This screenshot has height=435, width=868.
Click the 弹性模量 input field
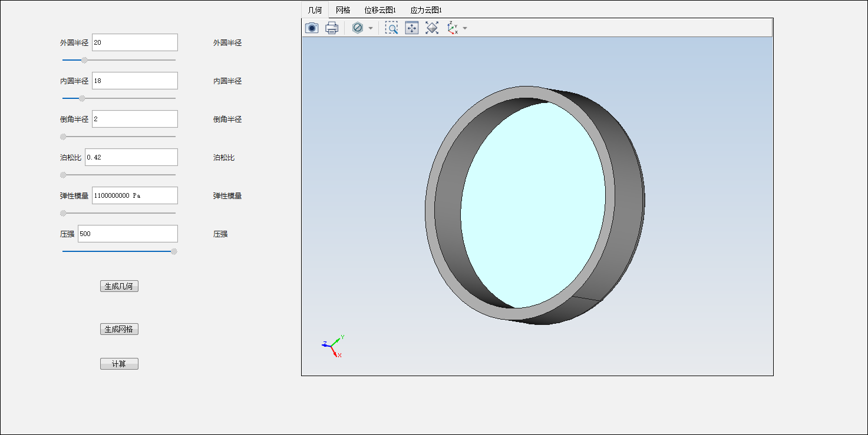(x=135, y=195)
